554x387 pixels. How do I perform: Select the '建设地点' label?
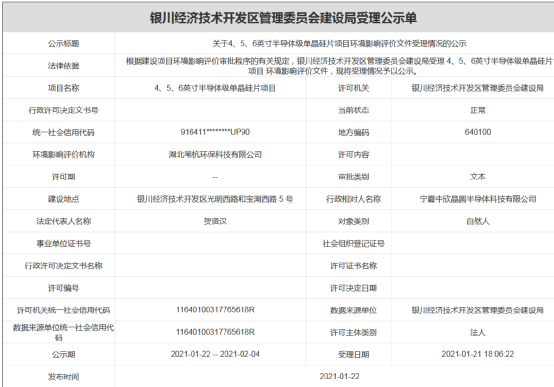pyautogui.click(x=64, y=199)
